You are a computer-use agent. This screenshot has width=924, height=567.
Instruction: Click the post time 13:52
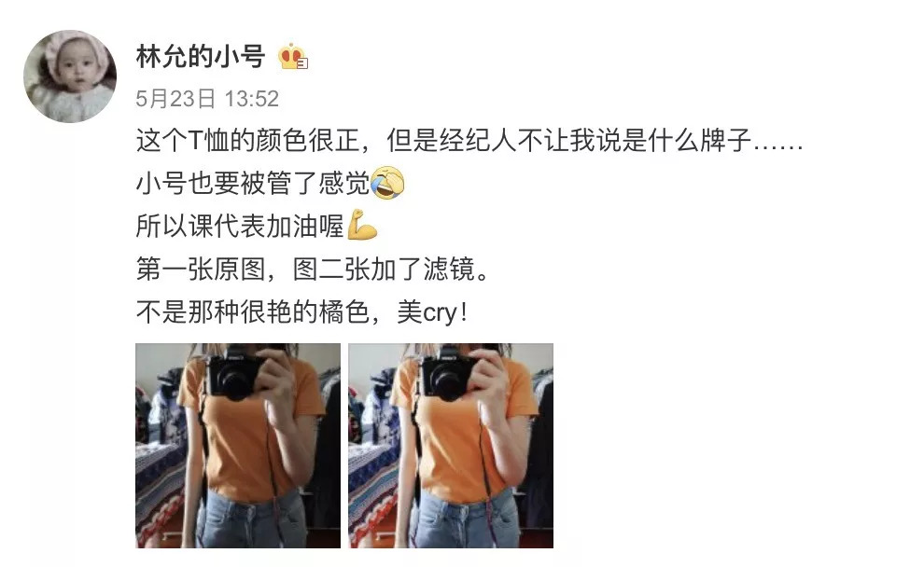252,98
